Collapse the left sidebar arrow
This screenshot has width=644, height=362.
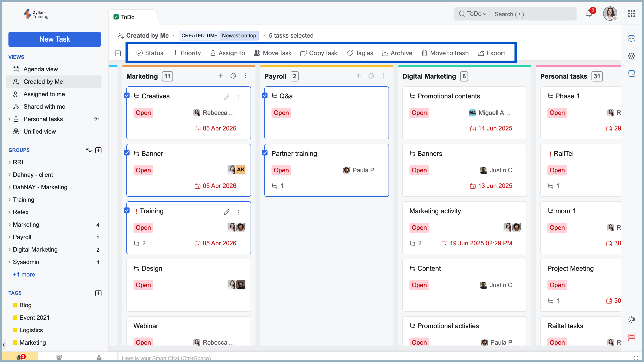click(x=4, y=345)
